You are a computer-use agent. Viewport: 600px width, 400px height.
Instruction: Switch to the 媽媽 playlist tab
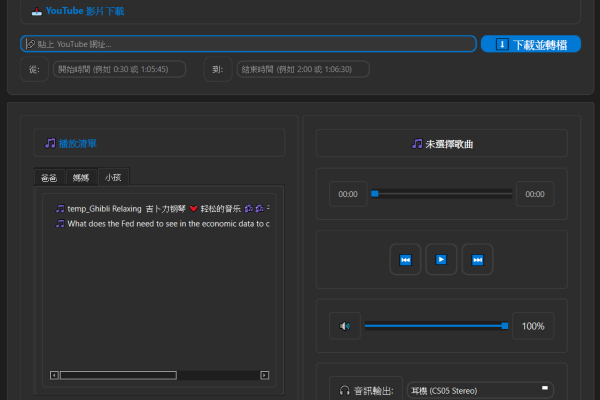[x=80, y=177]
